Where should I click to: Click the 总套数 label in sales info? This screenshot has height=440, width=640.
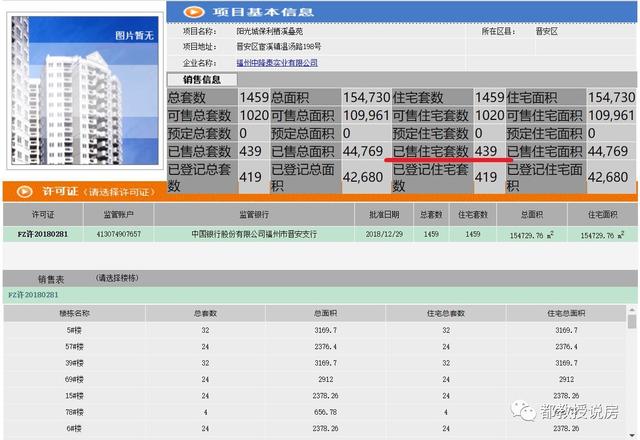click(x=187, y=98)
